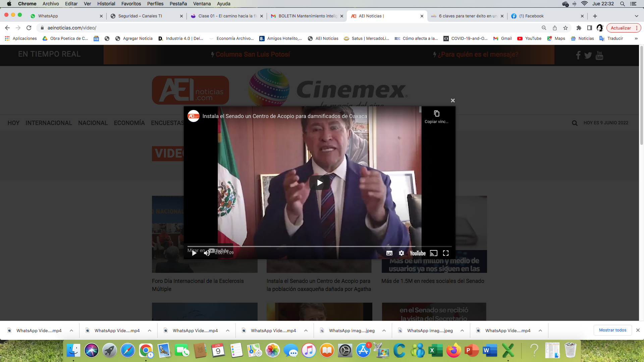Click Mostrar todos in downloads bar
Viewport: 644px width, 362px height.
click(x=612, y=330)
